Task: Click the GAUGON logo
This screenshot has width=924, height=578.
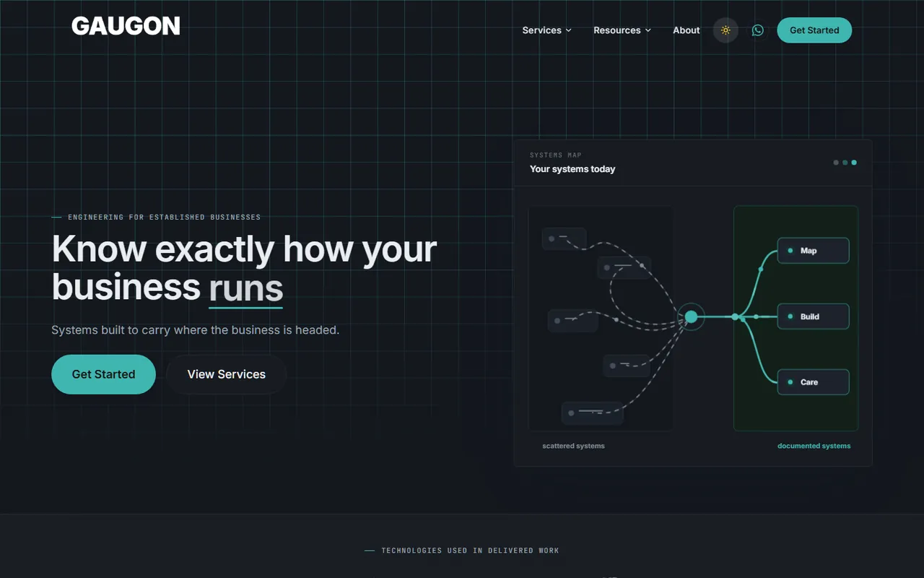Action: click(126, 26)
